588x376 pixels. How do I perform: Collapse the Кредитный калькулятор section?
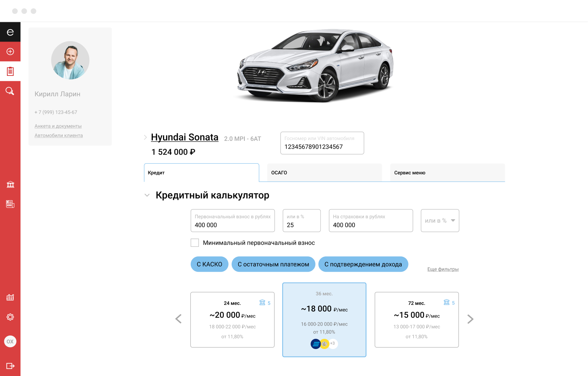pyautogui.click(x=147, y=195)
